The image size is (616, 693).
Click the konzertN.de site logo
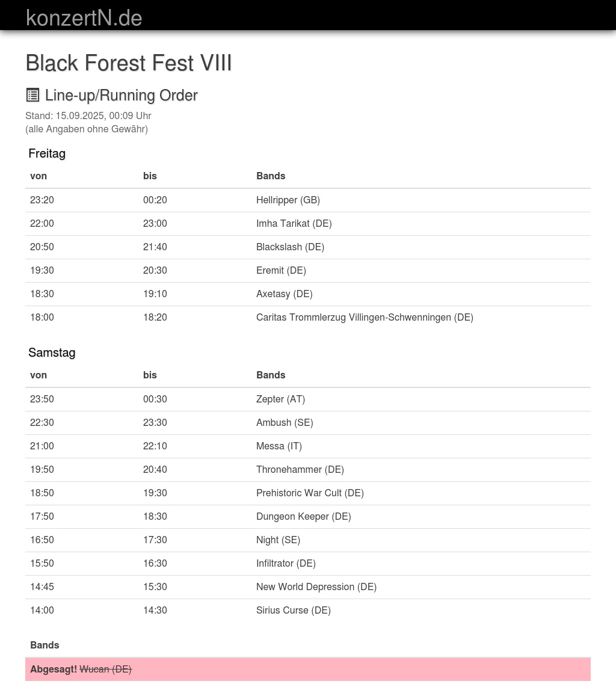(84, 17)
